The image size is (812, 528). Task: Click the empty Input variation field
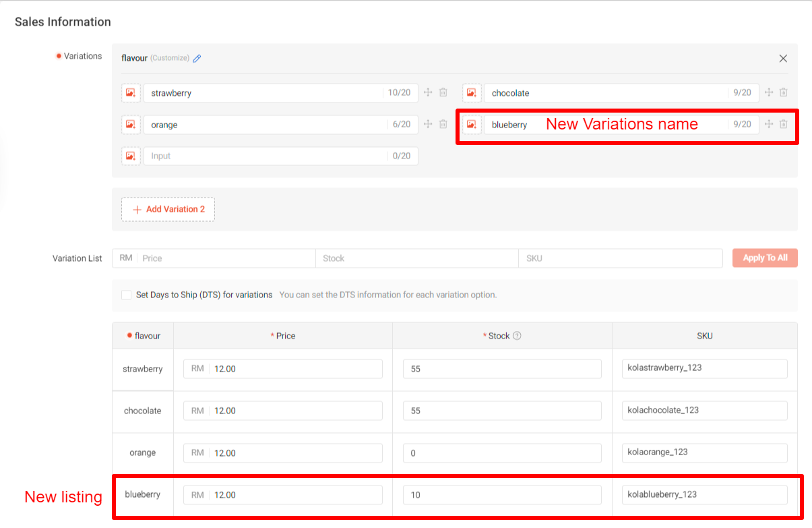coord(281,156)
